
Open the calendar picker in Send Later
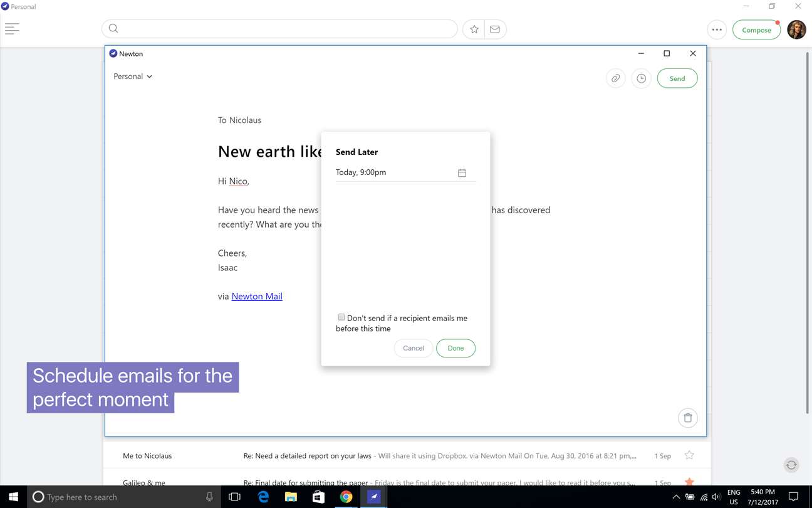(x=462, y=172)
